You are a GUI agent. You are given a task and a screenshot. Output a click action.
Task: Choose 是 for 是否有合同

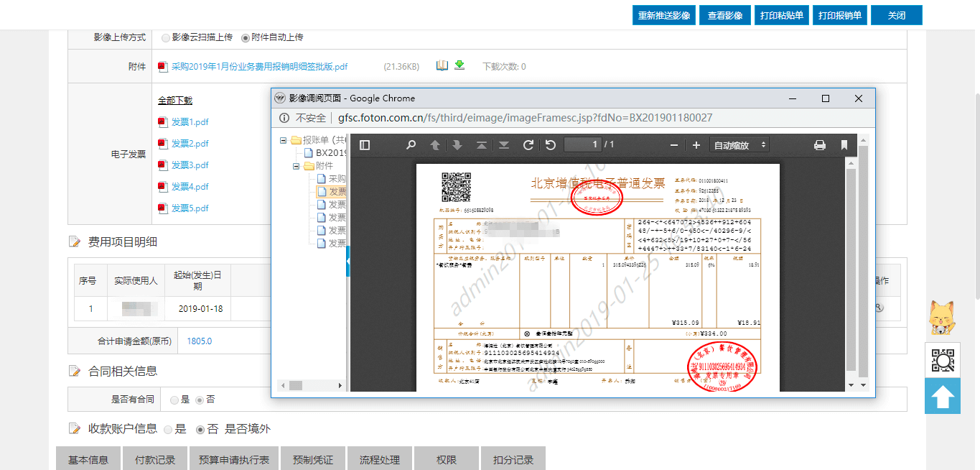tap(174, 400)
